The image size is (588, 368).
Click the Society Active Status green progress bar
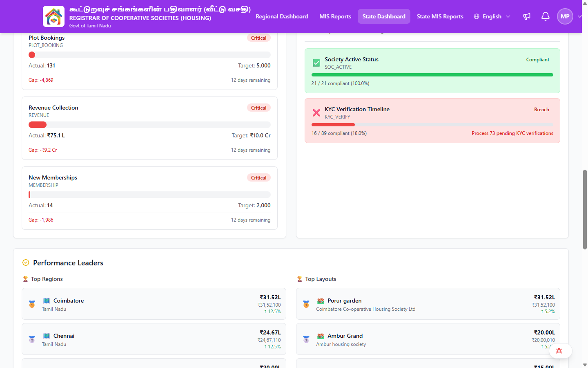point(432,75)
